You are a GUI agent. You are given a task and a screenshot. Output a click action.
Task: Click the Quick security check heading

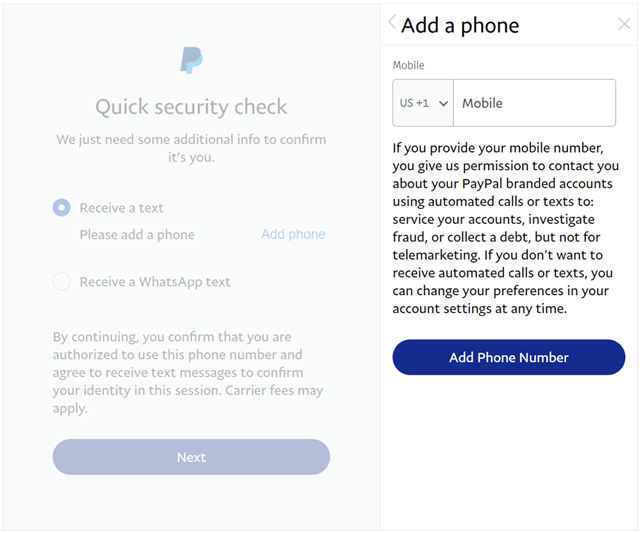(x=191, y=107)
